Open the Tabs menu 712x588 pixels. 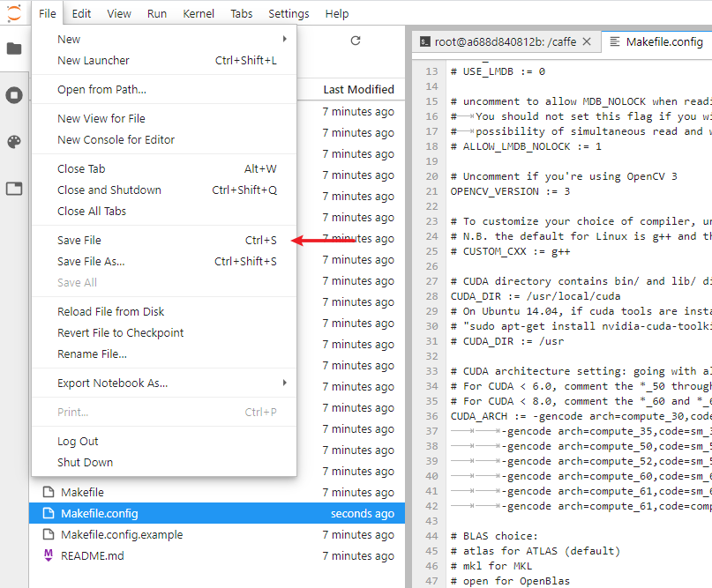point(241,13)
